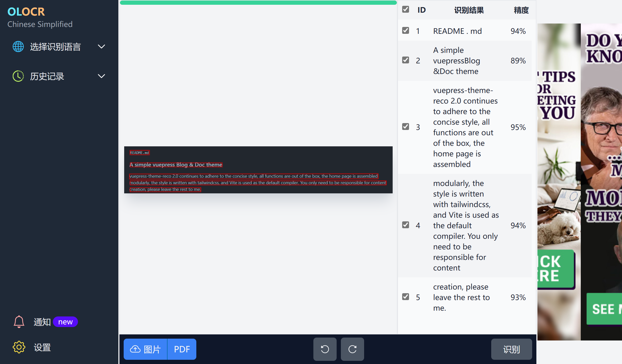Click the cloud upload image icon
The height and width of the screenshot is (364, 622).
[x=135, y=349]
